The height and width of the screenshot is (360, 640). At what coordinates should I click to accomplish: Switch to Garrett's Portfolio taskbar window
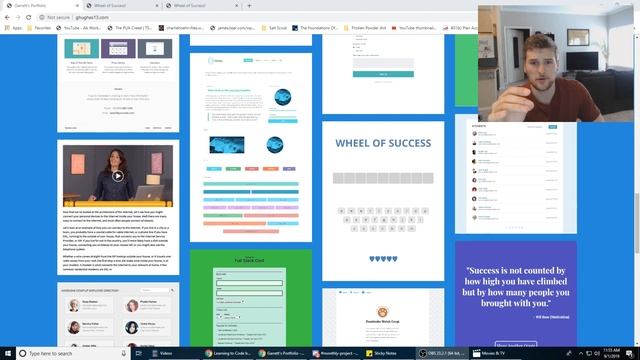pos(281,353)
